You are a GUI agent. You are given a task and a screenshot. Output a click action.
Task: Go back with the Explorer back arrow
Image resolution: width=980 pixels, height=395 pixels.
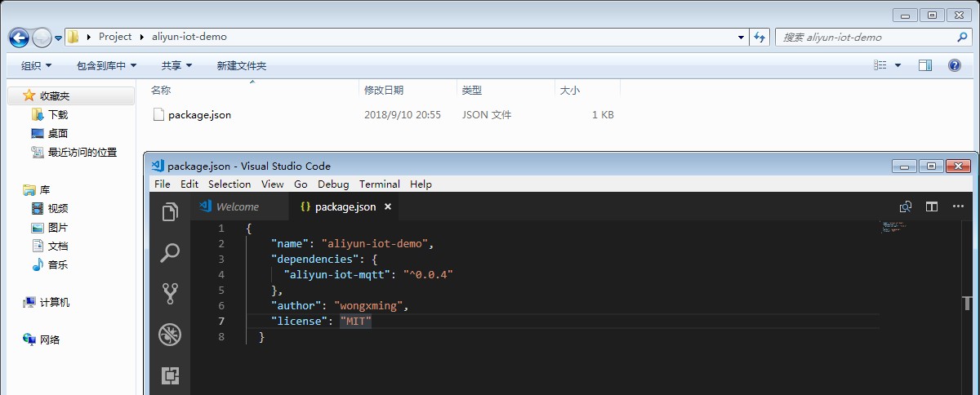tap(19, 37)
